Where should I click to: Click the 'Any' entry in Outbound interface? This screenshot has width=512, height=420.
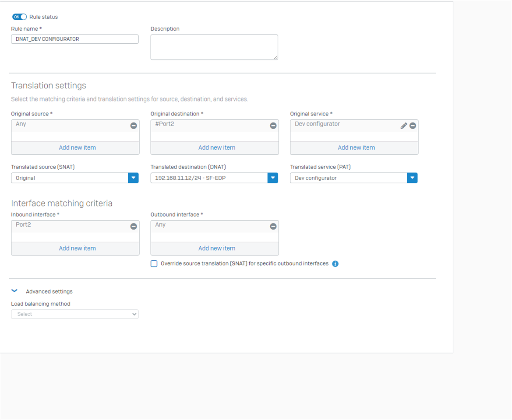click(160, 225)
